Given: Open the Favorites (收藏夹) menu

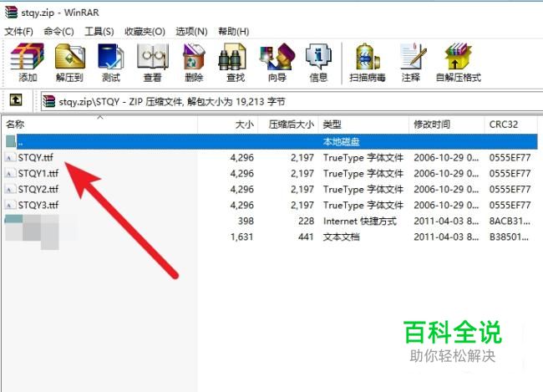Looking at the screenshot, I should point(145,32).
